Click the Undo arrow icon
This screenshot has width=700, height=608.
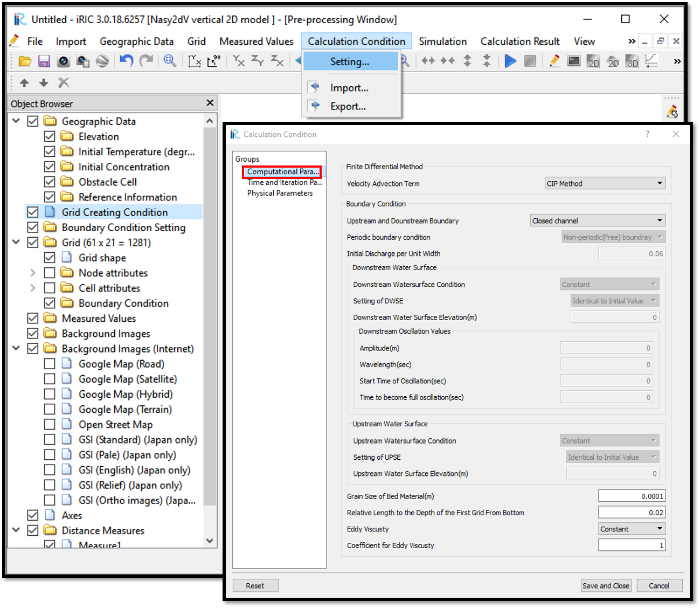point(126,61)
